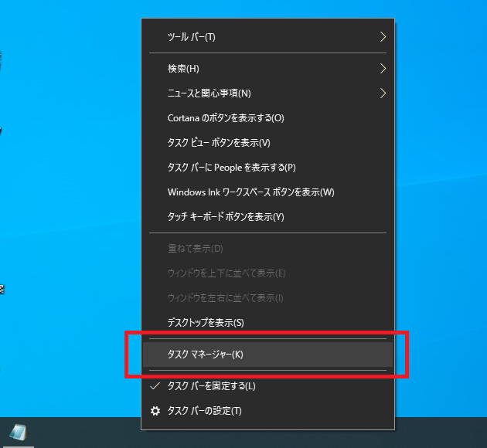Toggle タスク ビュー ボタンを表示(V)
Screen dimensions: 487x448
[267, 143]
